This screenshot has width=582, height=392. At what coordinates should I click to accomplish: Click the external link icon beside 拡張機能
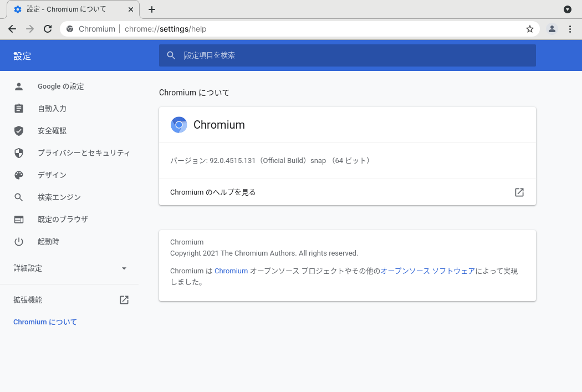point(124,300)
